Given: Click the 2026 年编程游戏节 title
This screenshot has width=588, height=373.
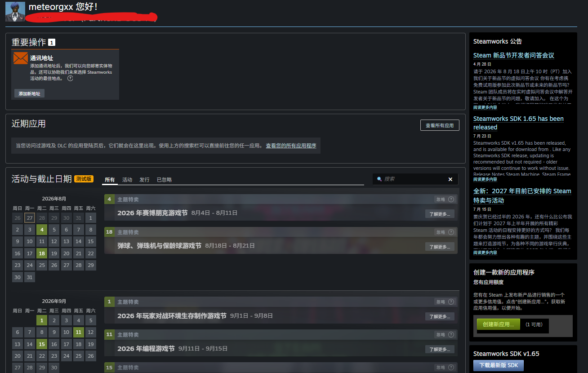Looking at the screenshot, I should point(146,349).
